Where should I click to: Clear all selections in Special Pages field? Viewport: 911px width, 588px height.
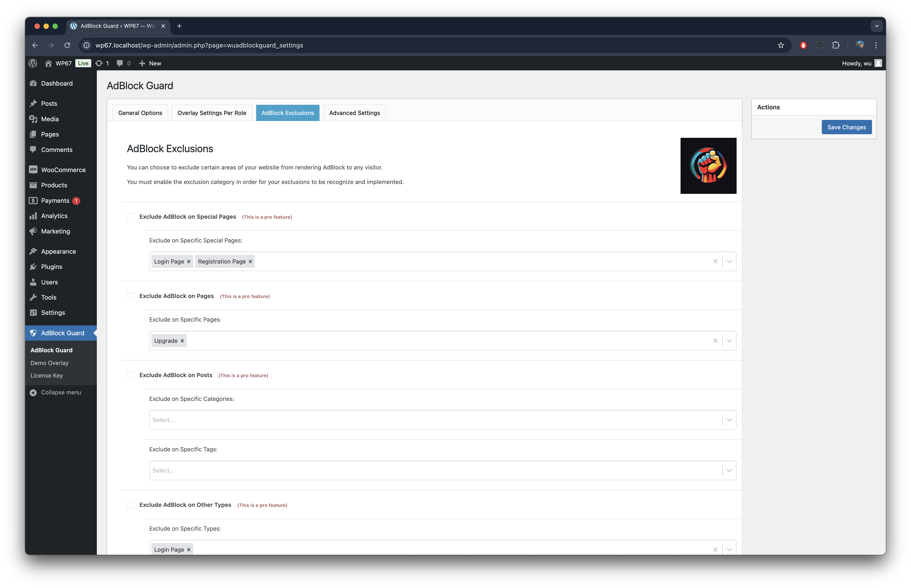coord(715,262)
